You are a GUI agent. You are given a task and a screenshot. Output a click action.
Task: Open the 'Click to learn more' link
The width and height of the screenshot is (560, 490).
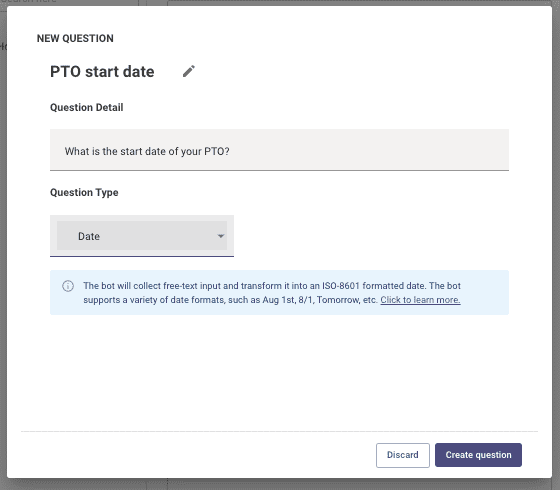420,300
